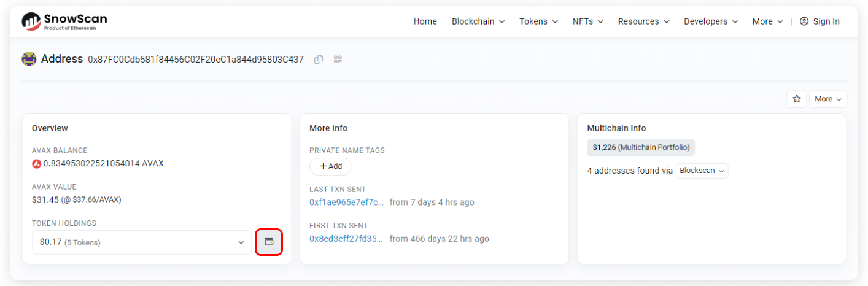Viewport: 868px width, 286px height.
Task: Go to the Home page
Action: click(x=425, y=21)
